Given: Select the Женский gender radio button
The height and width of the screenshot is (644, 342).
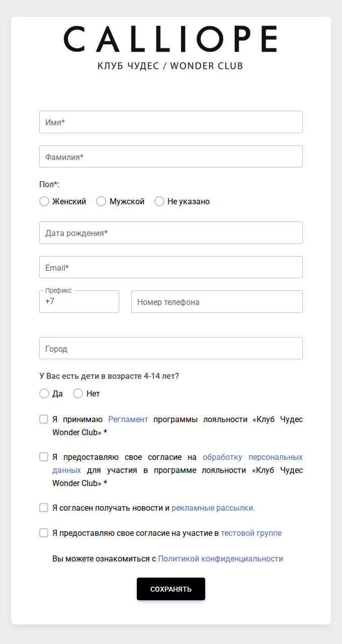Looking at the screenshot, I should coord(44,201).
